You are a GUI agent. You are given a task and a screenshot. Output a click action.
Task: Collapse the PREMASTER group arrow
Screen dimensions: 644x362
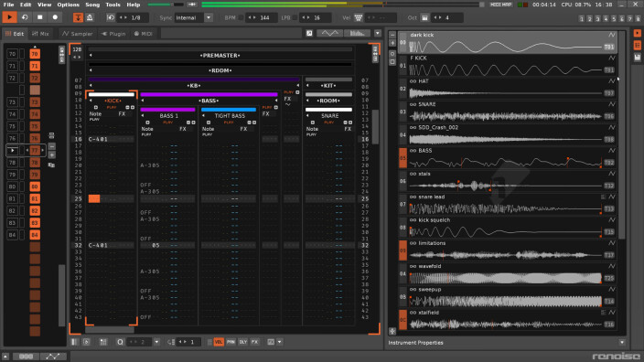coord(91,56)
